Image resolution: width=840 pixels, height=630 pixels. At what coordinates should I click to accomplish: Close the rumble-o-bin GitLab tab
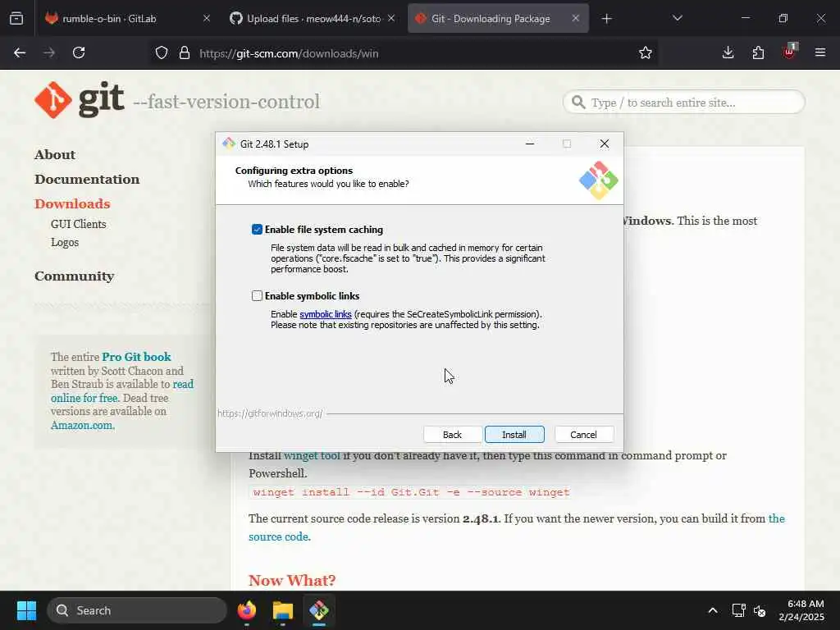click(x=207, y=19)
